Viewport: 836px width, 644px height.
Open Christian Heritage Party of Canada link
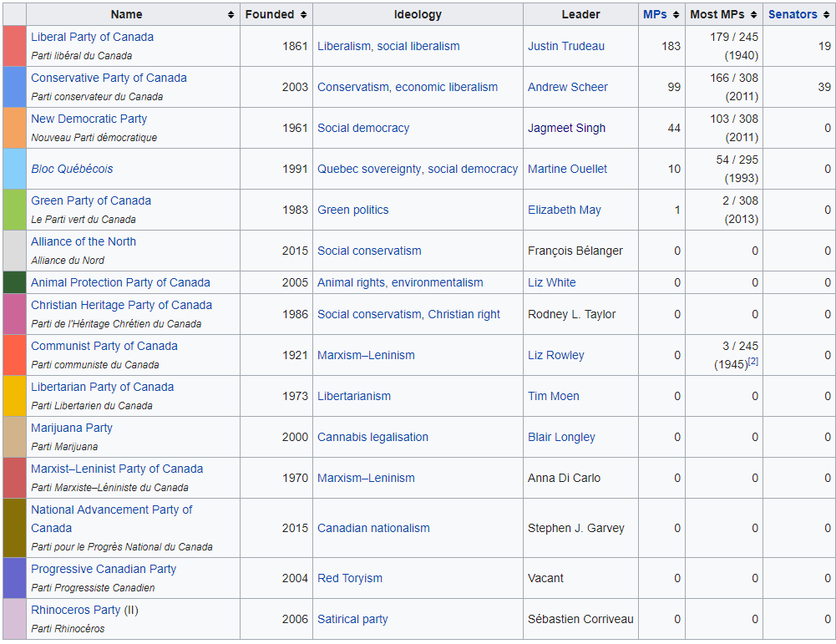122,306
